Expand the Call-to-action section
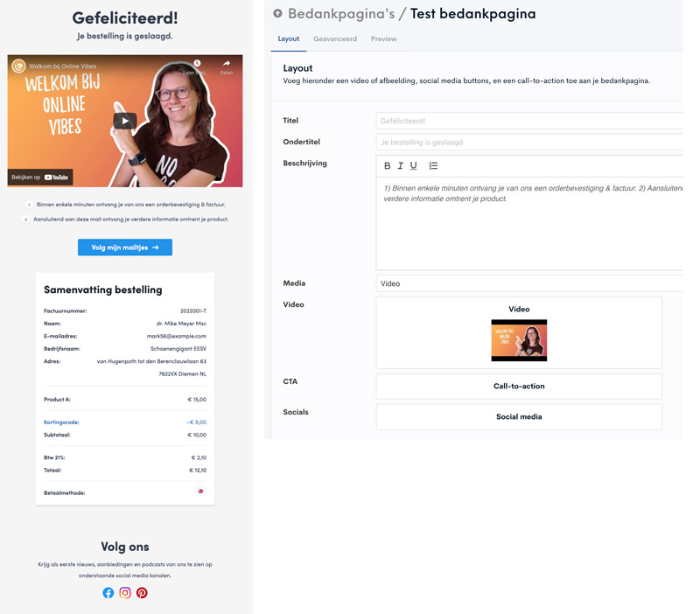Viewport: 700px width, 614px height. pyautogui.click(x=519, y=386)
